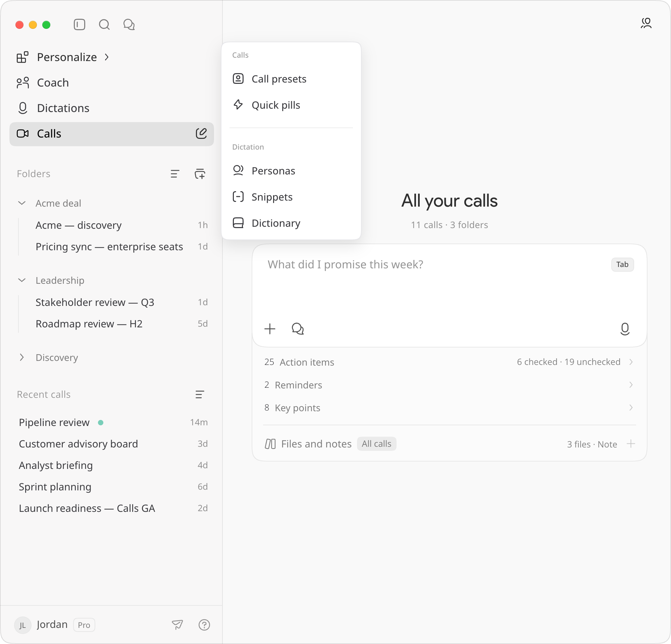Start a new call with the compose icon
The height and width of the screenshot is (644, 671).
(x=201, y=133)
